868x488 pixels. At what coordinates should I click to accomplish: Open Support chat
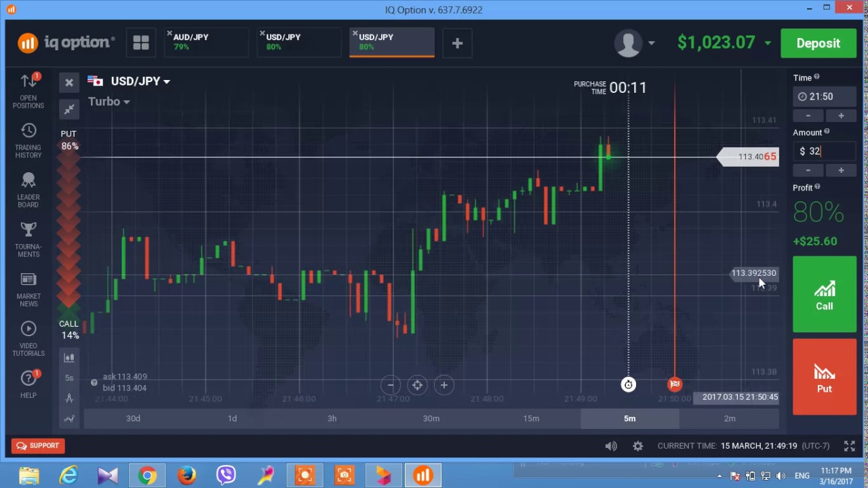pyautogui.click(x=38, y=445)
